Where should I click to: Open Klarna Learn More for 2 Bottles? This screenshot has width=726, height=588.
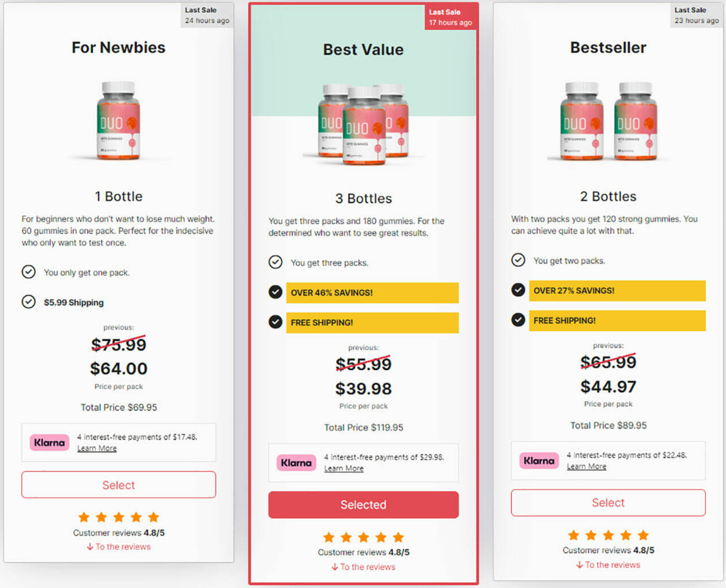click(586, 466)
